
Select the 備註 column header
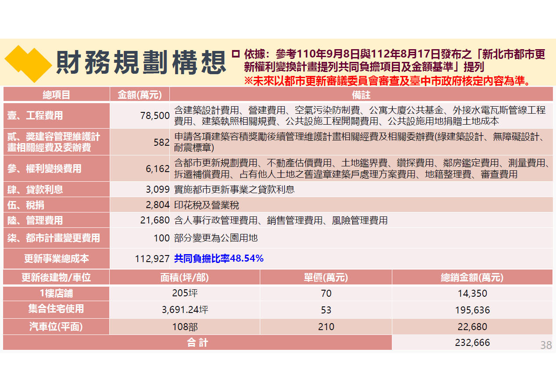(x=361, y=94)
